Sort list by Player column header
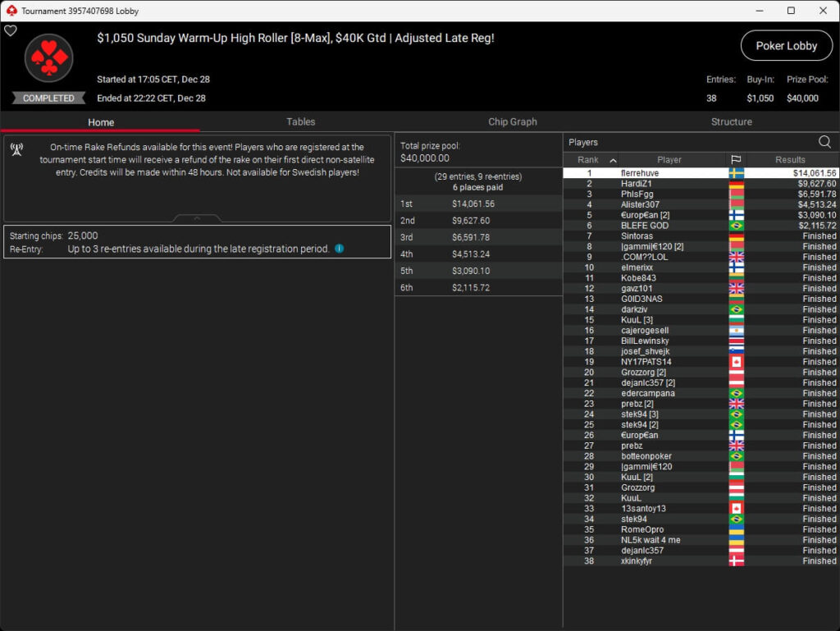This screenshot has width=840, height=631. coord(669,160)
